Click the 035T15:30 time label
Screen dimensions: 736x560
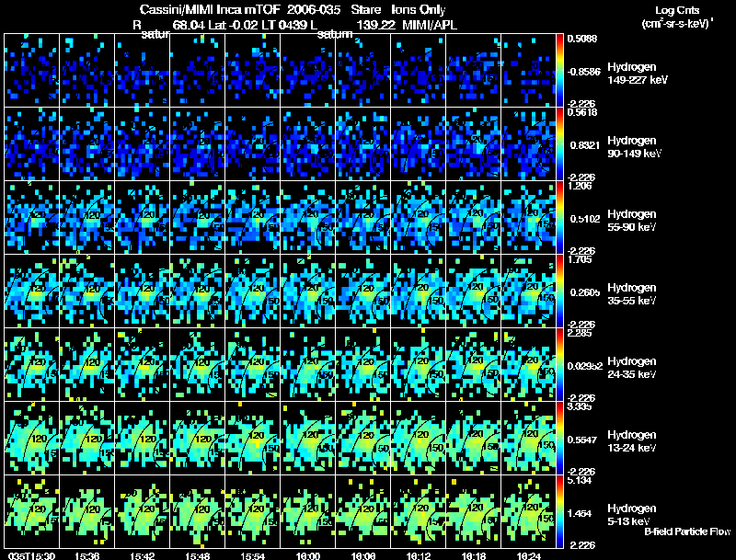[x=31, y=555]
